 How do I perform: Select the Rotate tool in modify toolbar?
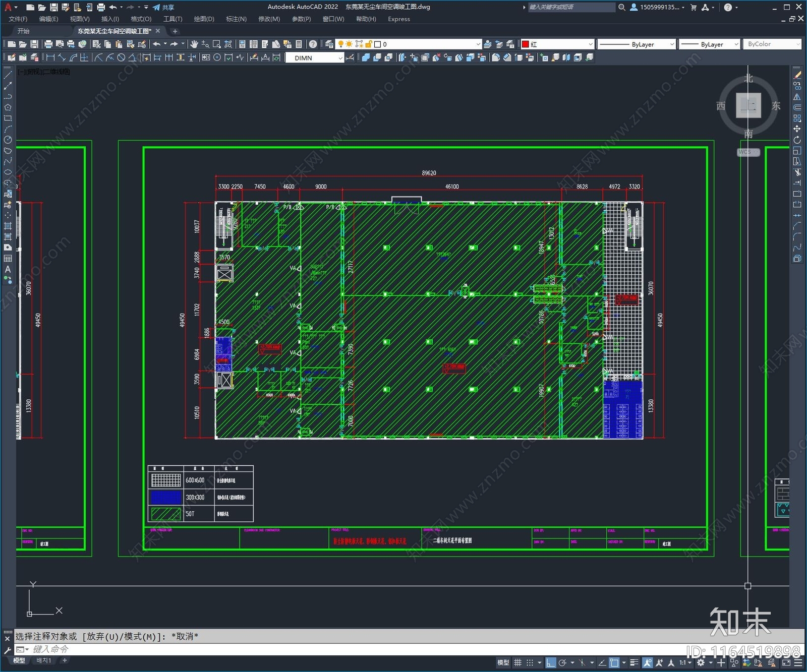(797, 140)
